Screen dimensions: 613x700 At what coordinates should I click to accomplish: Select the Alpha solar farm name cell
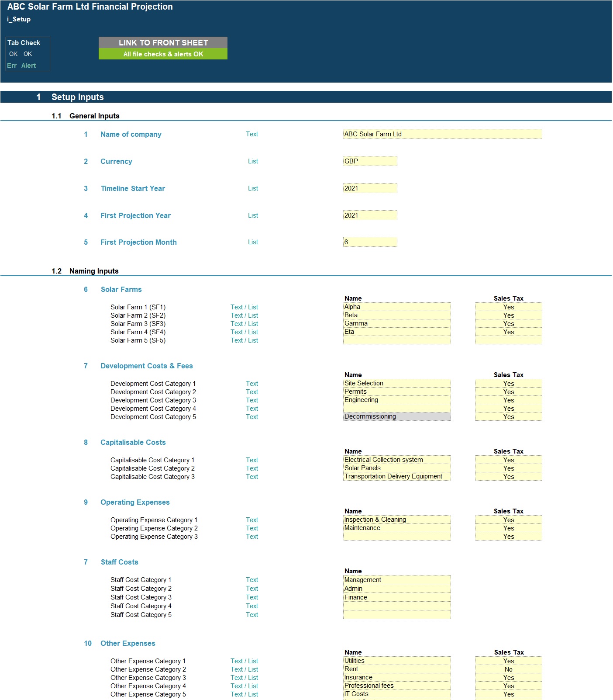(x=397, y=307)
